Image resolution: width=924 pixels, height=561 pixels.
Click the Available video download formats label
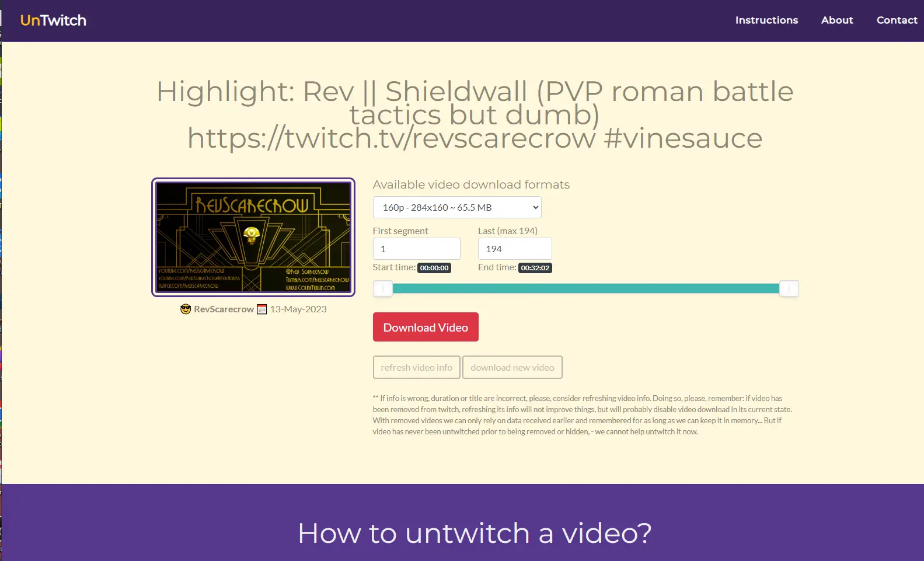pos(471,184)
